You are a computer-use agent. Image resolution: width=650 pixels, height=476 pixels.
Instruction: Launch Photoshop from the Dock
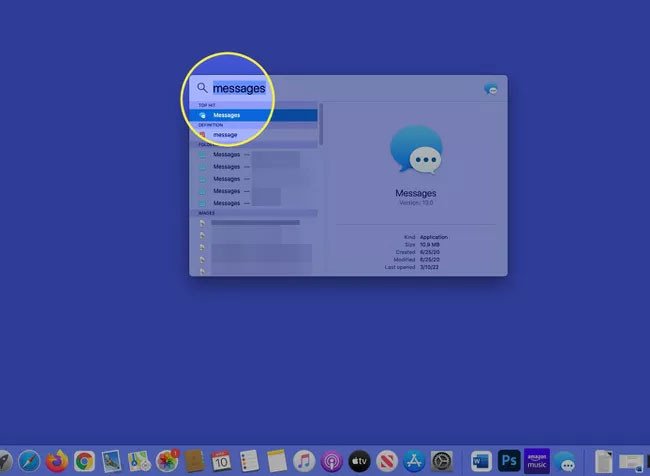[x=509, y=461]
